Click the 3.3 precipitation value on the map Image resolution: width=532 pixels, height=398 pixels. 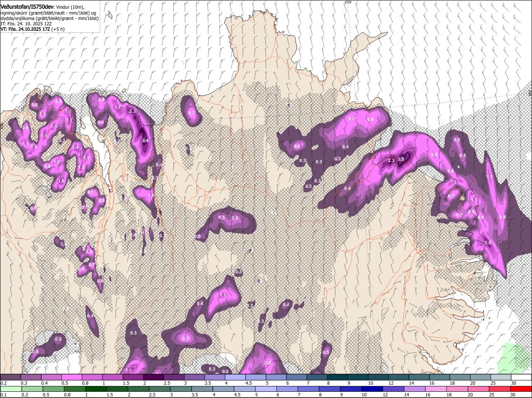(401, 159)
